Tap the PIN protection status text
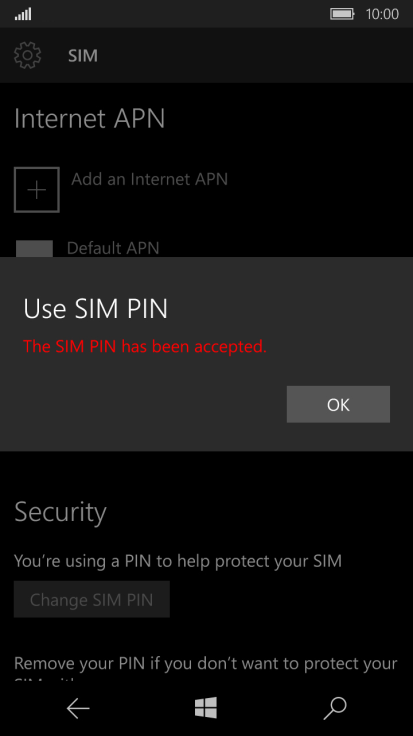Viewport: 413px width, 736px height. click(178, 561)
